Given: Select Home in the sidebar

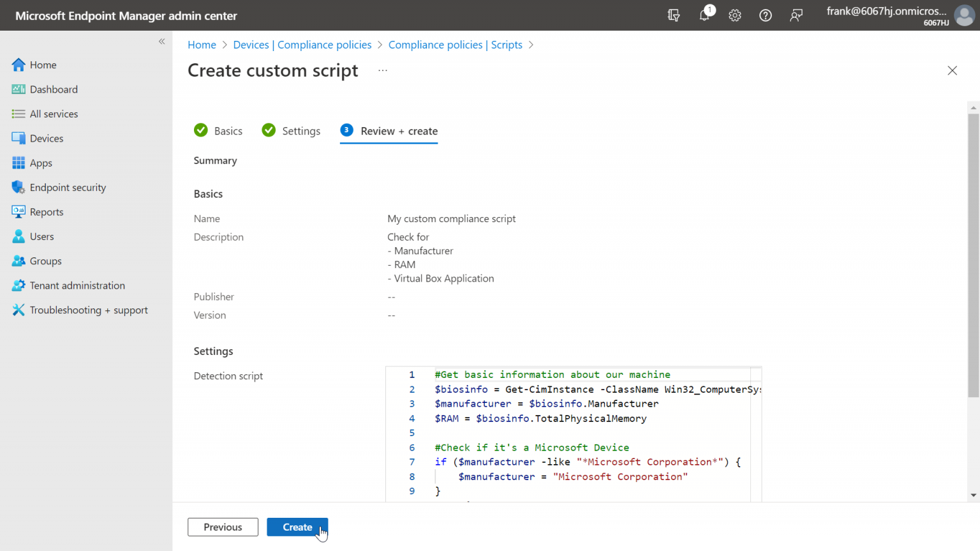Looking at the screenshot, I should pyautogui.click(x=41, y=64).
